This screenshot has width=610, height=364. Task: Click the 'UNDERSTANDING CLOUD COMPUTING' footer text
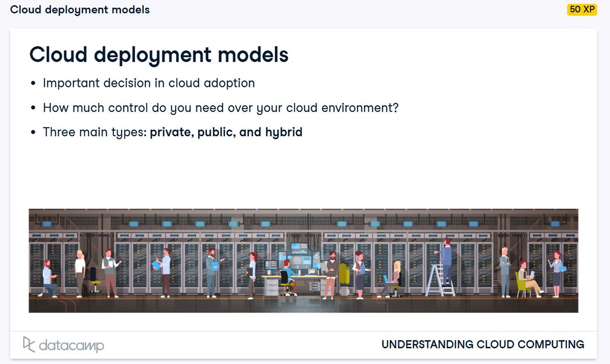(483, 345)
